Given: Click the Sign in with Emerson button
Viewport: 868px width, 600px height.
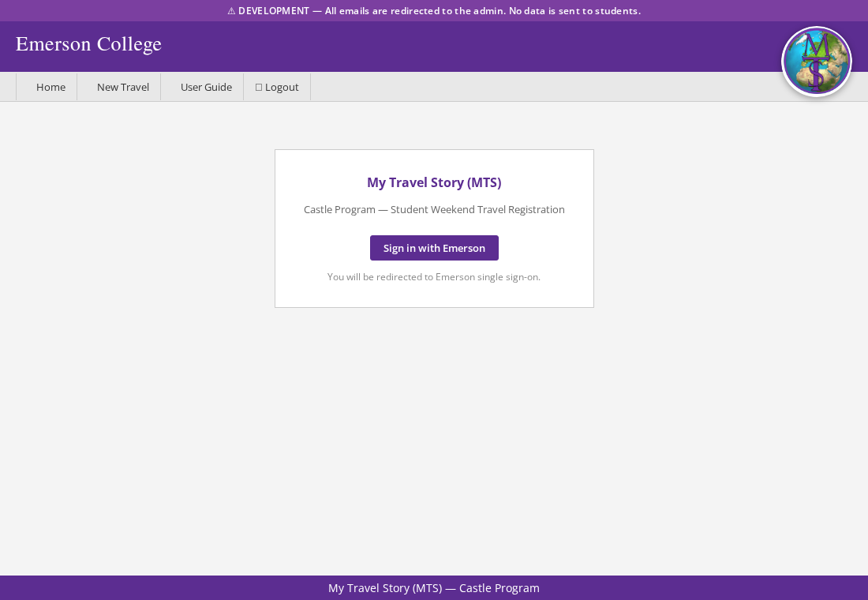Looking at the screenshot, I should point(434,248).
